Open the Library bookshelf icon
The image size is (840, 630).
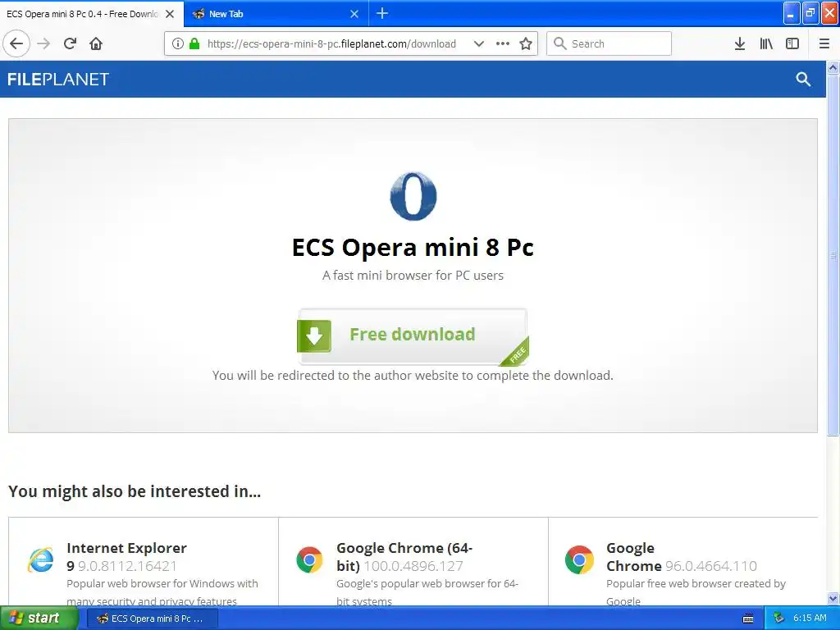coord(766,43)
